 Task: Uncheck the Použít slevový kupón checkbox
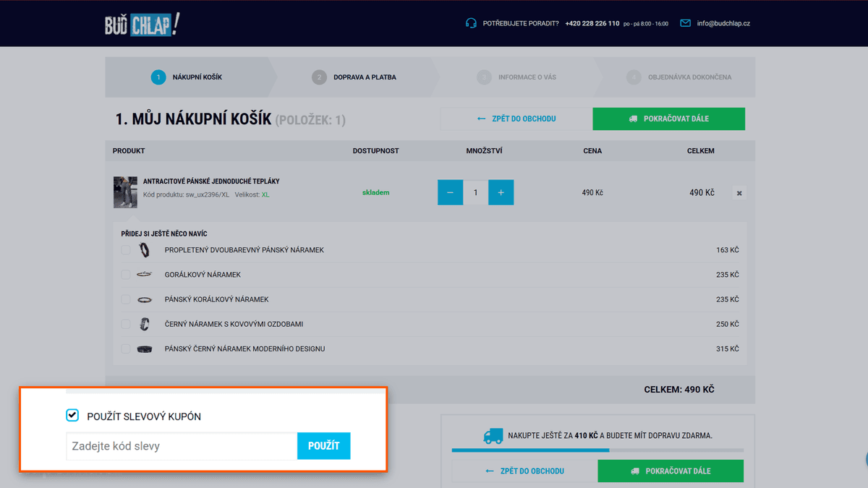point(72,415)
